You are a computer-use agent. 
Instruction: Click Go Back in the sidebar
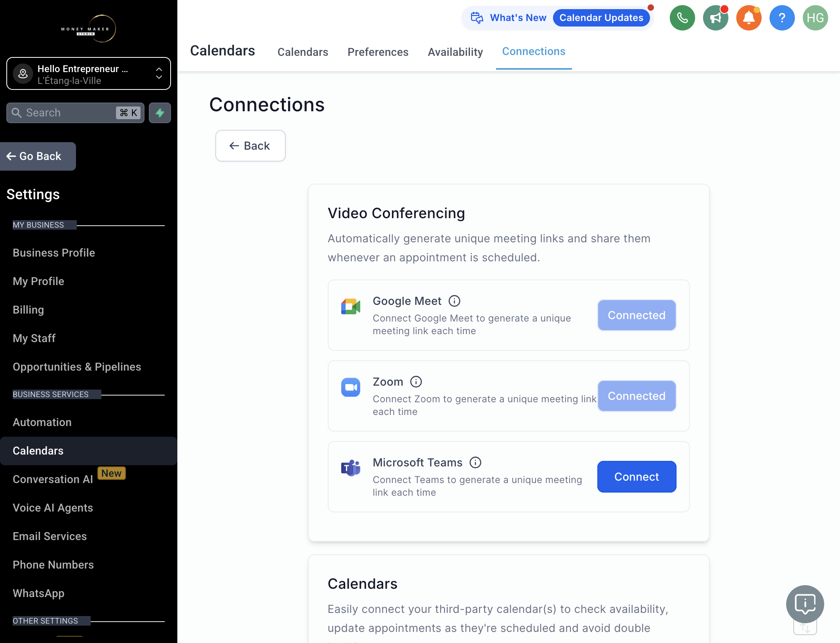click(38, 156)
